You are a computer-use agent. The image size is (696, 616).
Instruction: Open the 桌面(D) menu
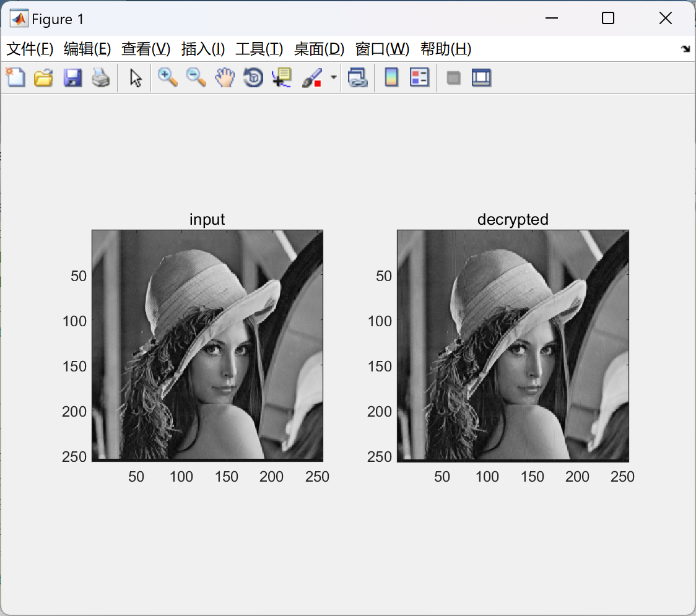[319, 49]
